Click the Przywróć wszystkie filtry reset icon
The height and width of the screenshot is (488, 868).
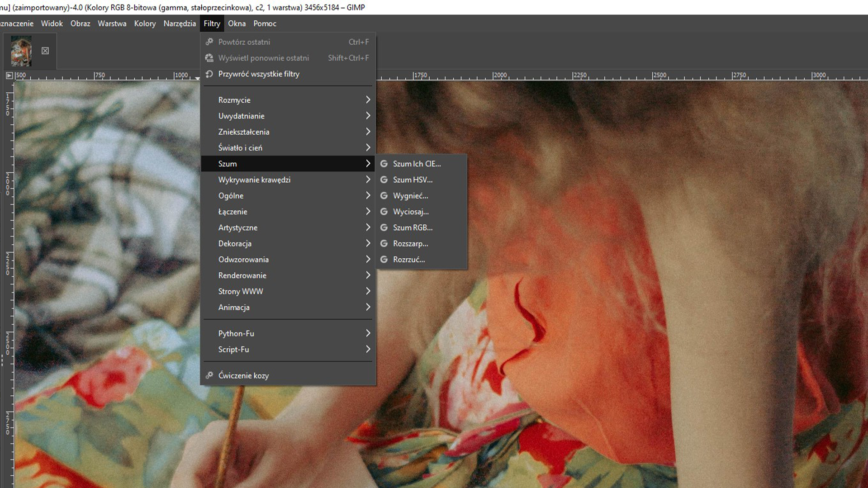tap(209, 74)
